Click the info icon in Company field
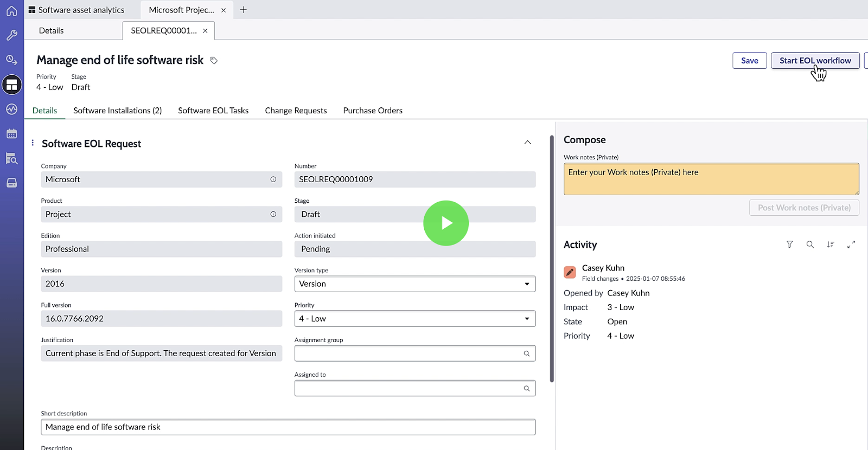The image size is (868, 450). coord(273,179)
